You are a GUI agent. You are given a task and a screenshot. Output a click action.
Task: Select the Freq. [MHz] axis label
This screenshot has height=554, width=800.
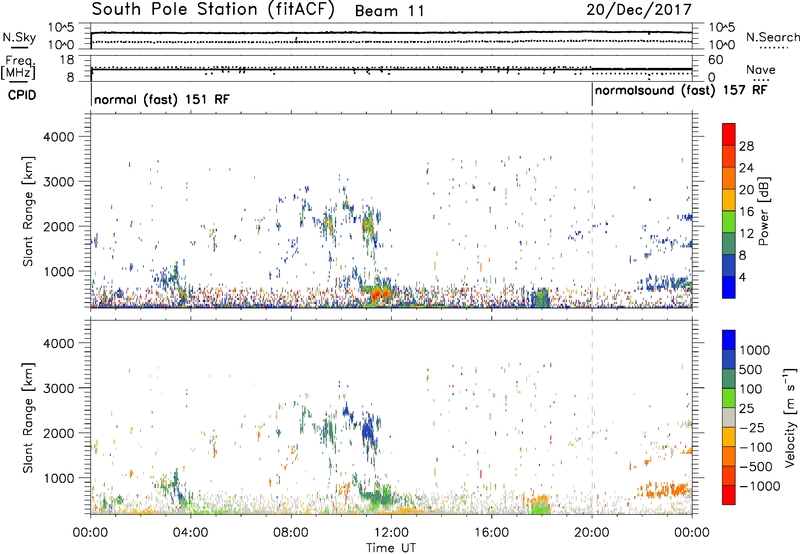coord(18,67)
